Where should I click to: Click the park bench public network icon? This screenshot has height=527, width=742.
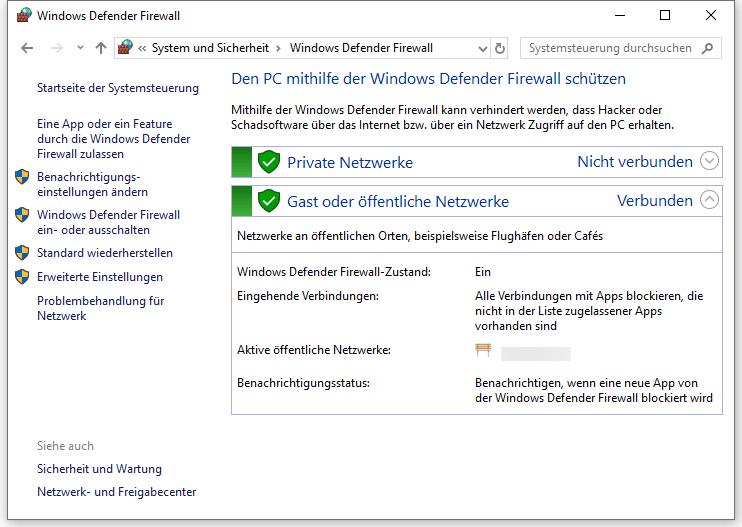pyautogui.click(x=483, y=350)
